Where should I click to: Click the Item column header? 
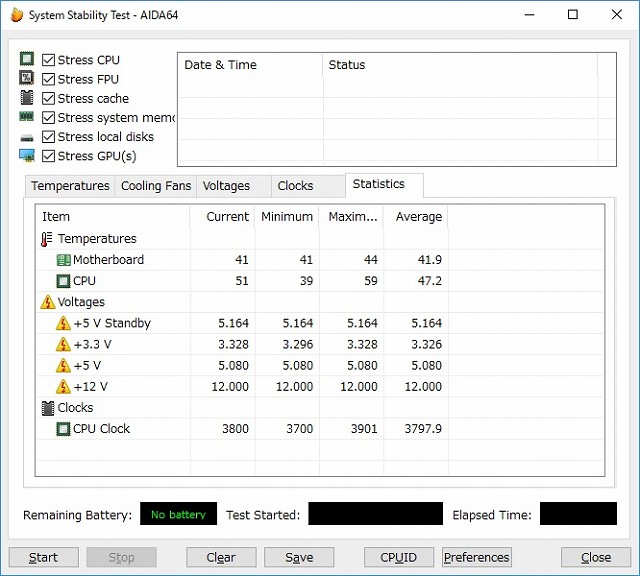pos(113,217)
